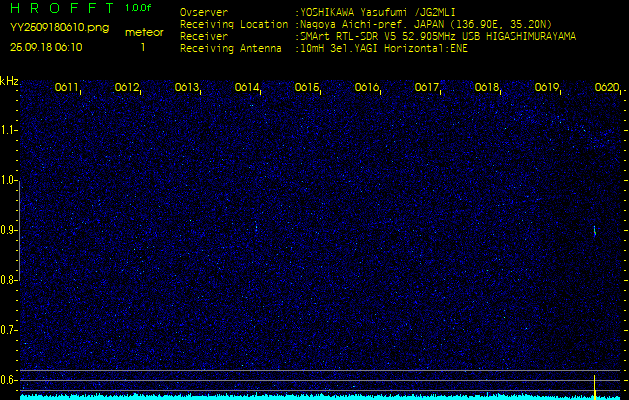Screen dimensions: 629x400
Task: Click the meteor echo blip near 0620
Action: [595, 231]
